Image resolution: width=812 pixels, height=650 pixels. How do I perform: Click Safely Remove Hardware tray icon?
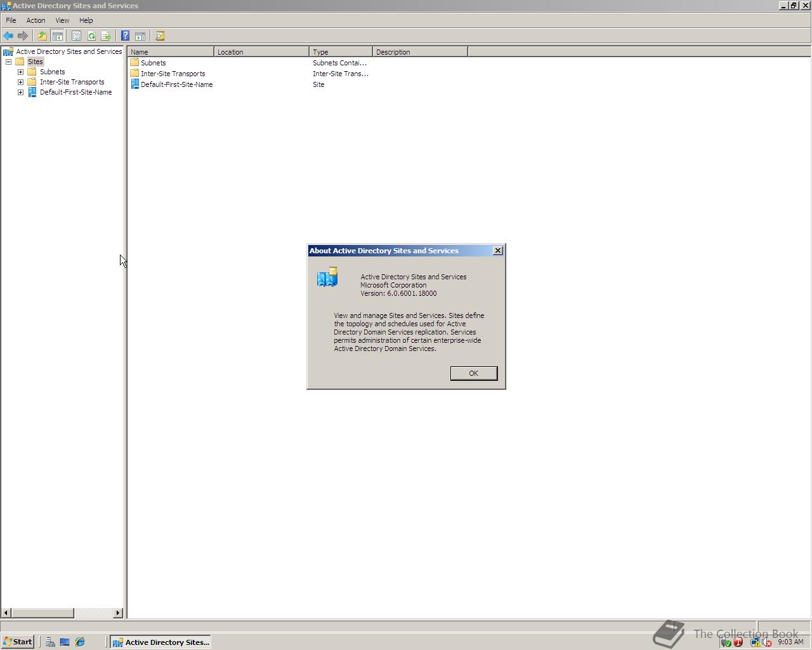point(726,642)
